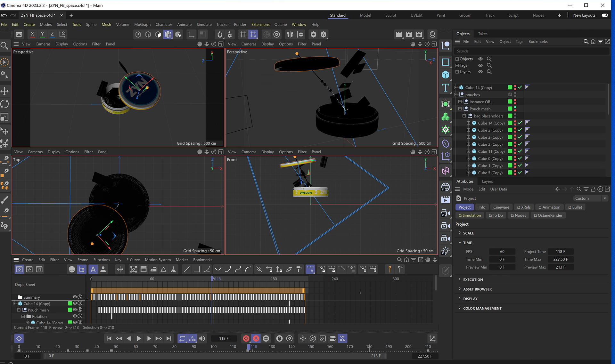Click the timeline playhead at frame 118
Screen dimensions: 615x364
tap(211, 279)
